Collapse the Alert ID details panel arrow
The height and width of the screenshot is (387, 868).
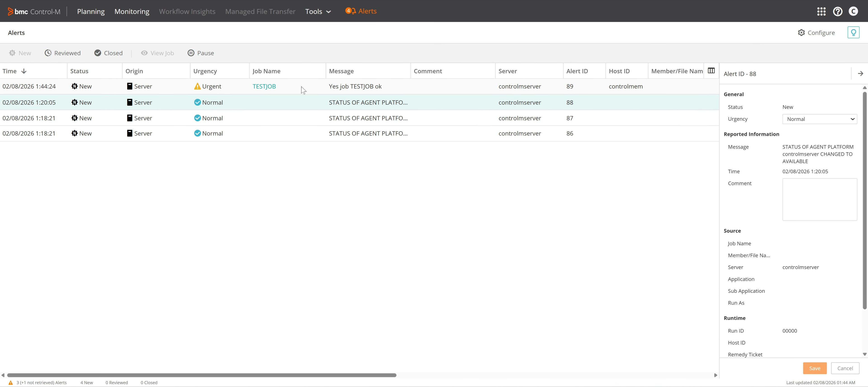click(x=860, y=73)
